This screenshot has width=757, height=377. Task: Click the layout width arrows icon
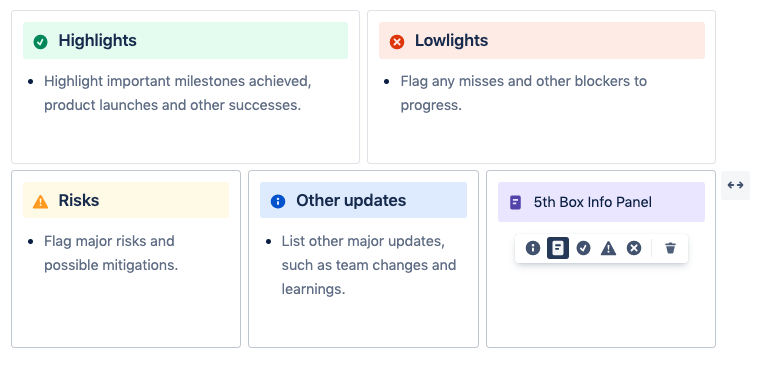pos(735,185)
